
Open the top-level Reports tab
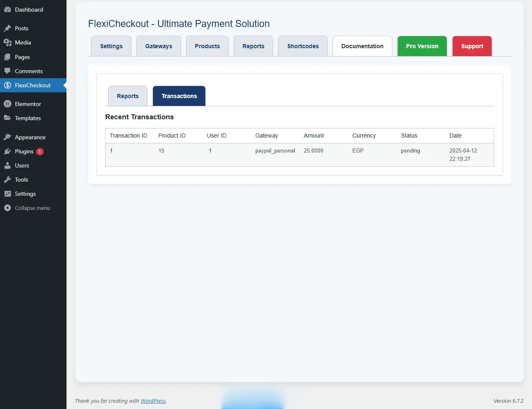coord(254,46)
